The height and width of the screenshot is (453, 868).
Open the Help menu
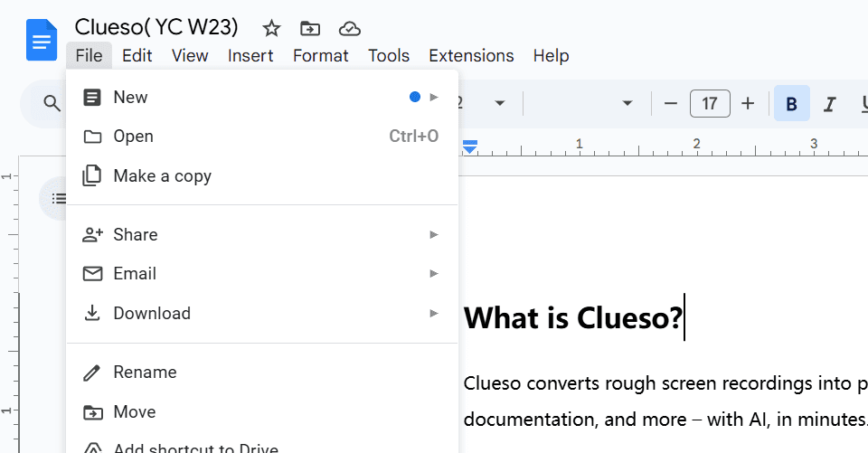pyautogui.click(x=552, y=56)
